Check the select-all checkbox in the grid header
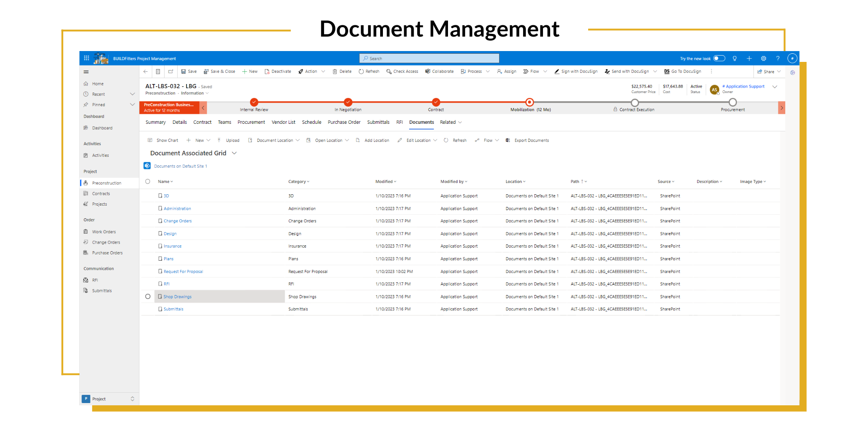This screenshot has width=868, height=427. [148, 181]
